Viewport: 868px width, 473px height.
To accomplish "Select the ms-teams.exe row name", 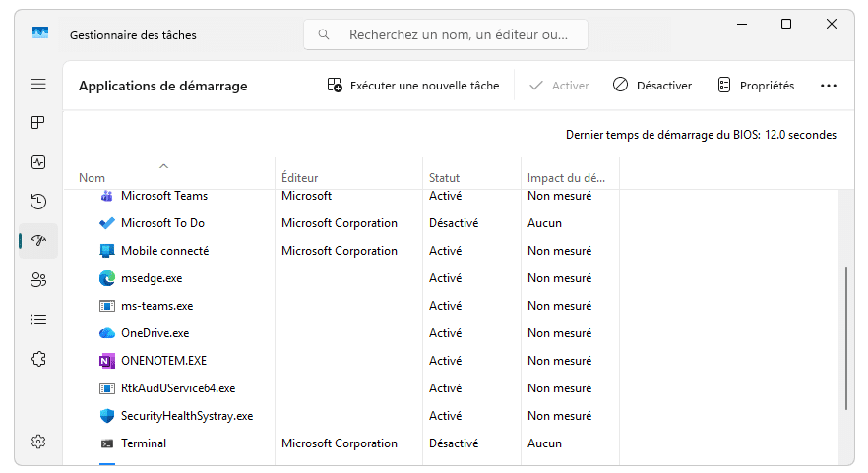I will (x=157, y=306).
